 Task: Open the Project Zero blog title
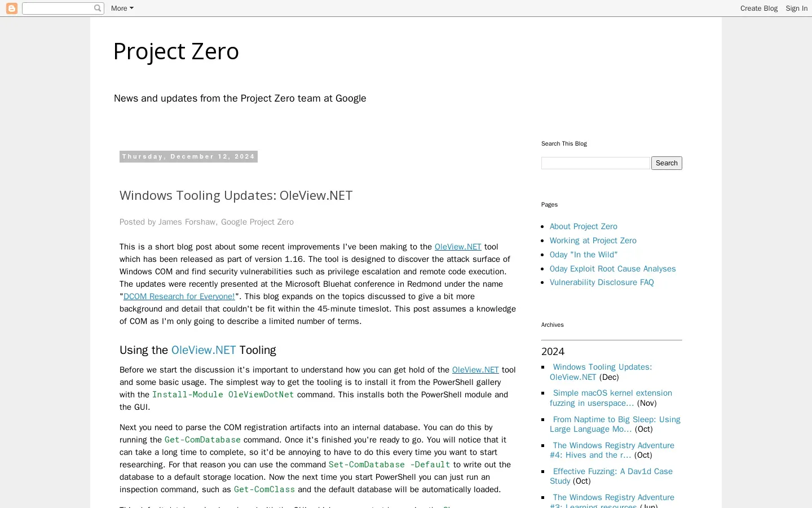click(176, 51)
